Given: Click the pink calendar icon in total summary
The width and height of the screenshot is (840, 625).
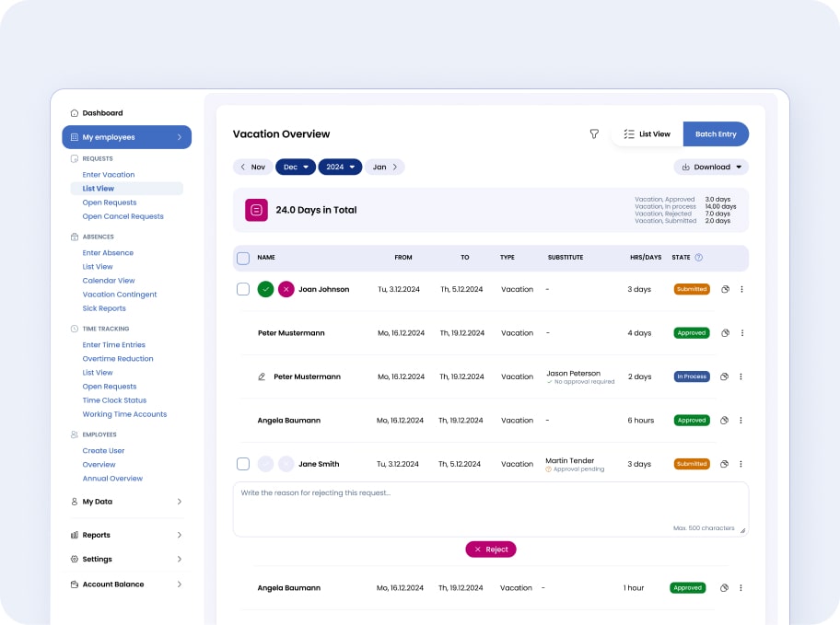Looking at the screenshot, I should pos(256,210).
